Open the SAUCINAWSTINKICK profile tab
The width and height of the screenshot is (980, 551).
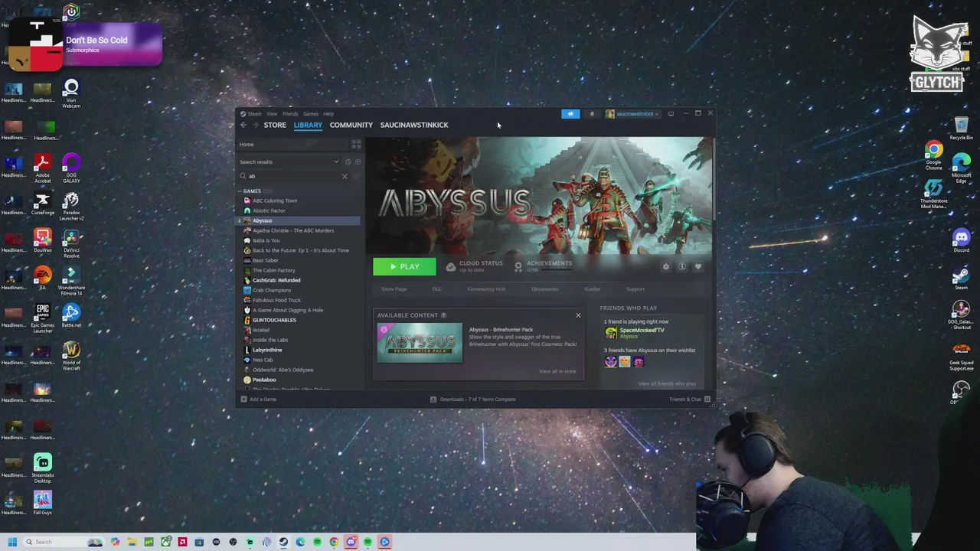coord(414,125)
